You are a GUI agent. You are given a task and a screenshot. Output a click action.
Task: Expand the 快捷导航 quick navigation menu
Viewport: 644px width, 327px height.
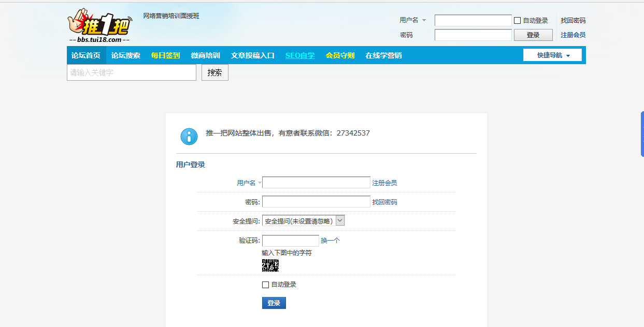pos(552,55)
